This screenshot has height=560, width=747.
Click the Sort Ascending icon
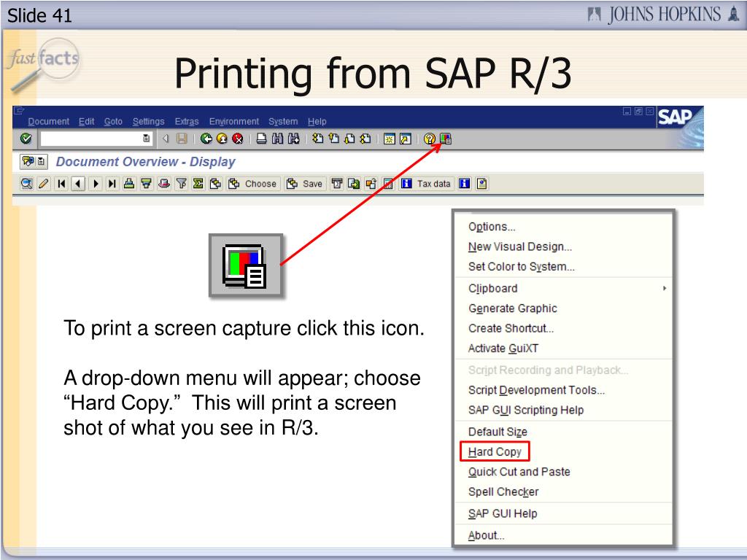[x=129, y=184]
